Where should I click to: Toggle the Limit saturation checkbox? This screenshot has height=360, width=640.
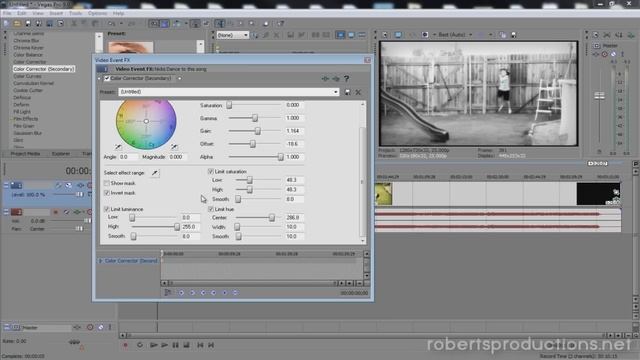(211, 171)
